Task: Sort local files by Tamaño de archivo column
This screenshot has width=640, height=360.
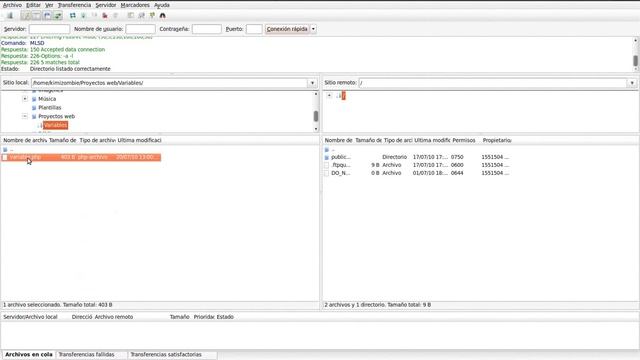Action: (62, 140)
